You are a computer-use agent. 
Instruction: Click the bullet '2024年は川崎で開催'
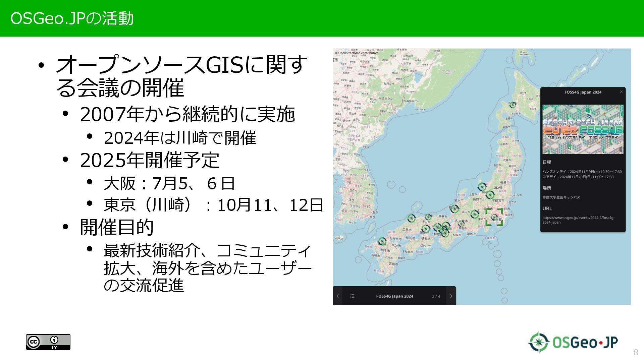coord(180,138)
